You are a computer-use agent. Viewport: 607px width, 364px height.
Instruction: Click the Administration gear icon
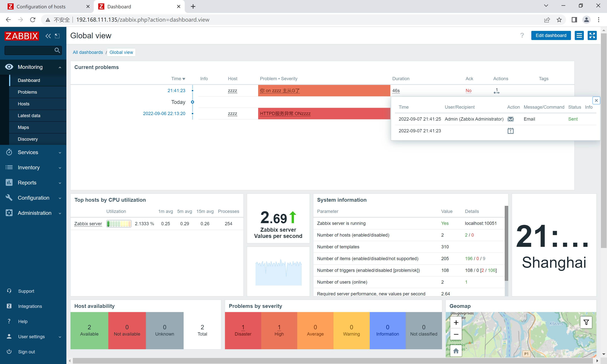(x=9, y=213)
